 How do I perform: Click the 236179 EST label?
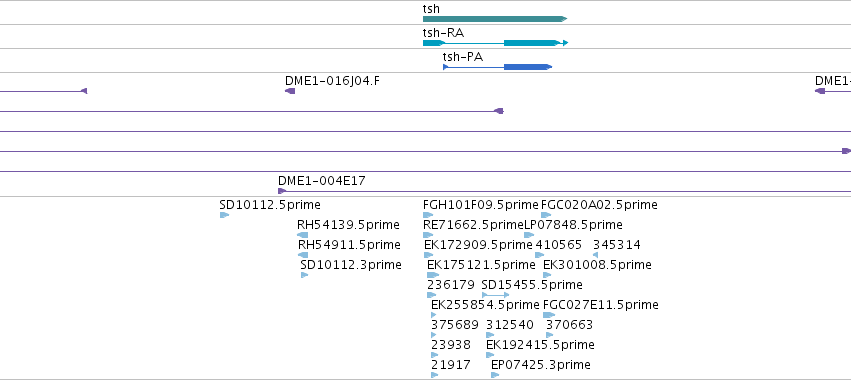[451, 285]
